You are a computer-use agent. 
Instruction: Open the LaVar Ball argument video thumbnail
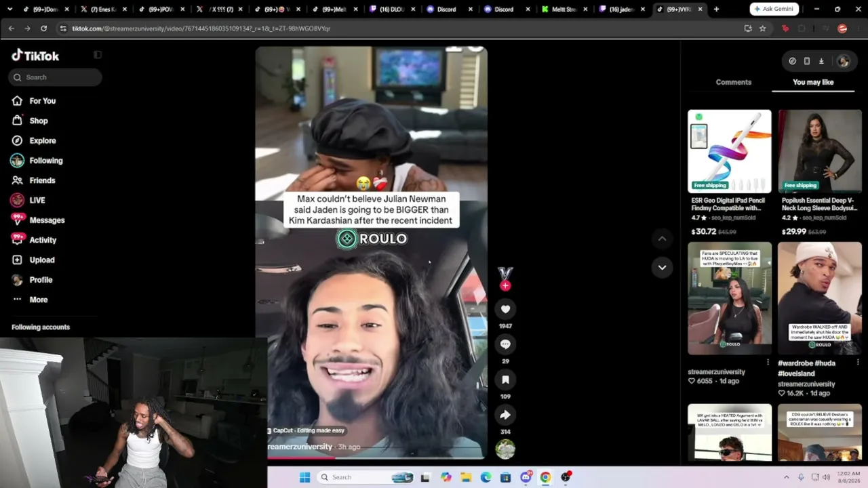coord(729,433)
